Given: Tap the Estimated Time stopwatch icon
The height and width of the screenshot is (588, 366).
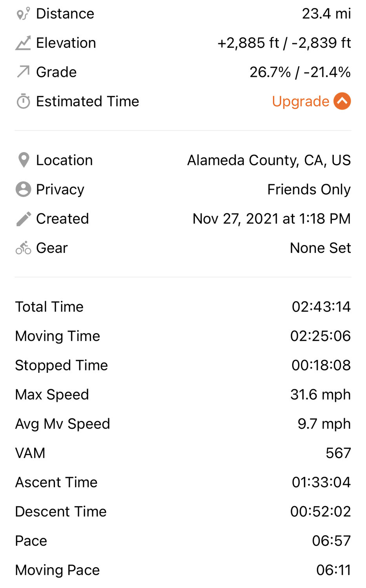Looking at the screenshot, I should tap(23, 102).
